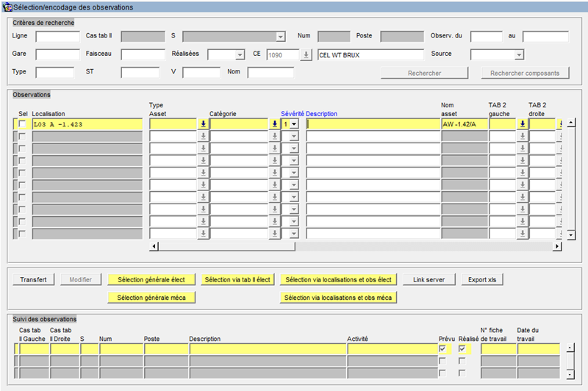
Task: Click the Ligne input field
Action: [58, 37]
